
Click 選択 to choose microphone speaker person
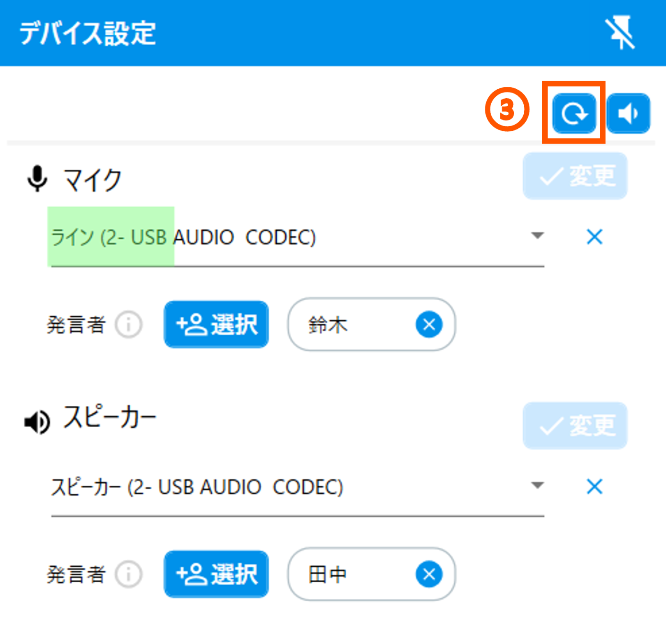[x=216, y=324]
